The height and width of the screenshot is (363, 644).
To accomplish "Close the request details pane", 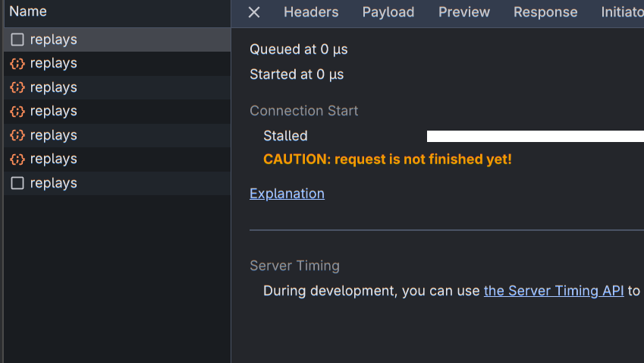I will (x=254, y=12).
